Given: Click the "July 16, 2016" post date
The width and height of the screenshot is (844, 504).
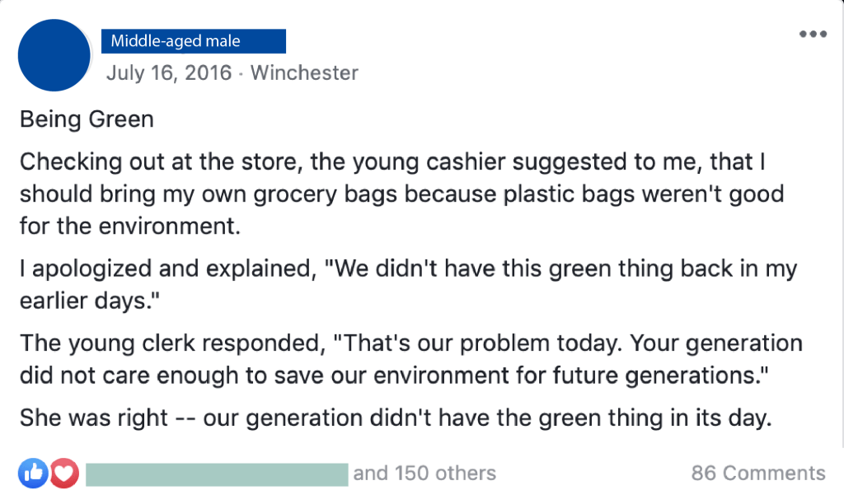Looking at the screenshot, I should coord(169,72).
